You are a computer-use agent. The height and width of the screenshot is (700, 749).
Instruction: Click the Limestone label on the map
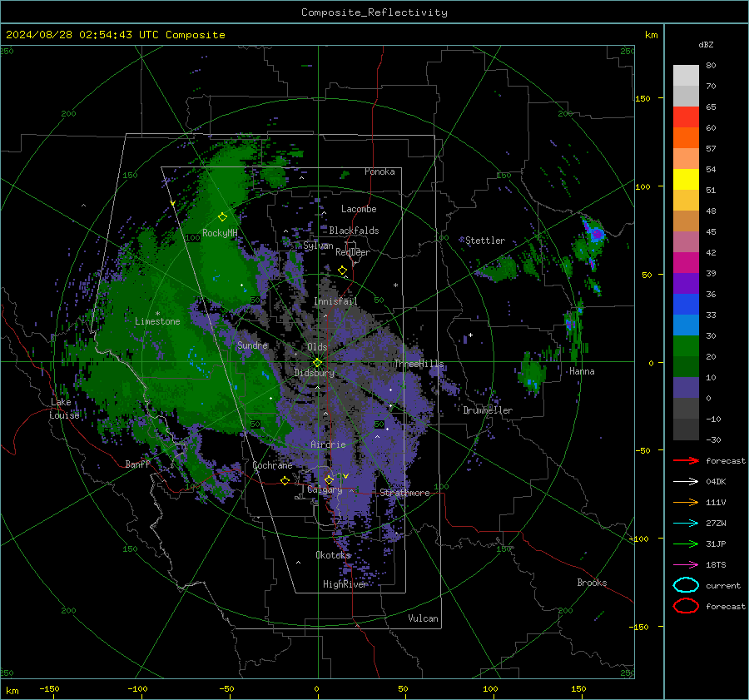click(x=157, y=321)
